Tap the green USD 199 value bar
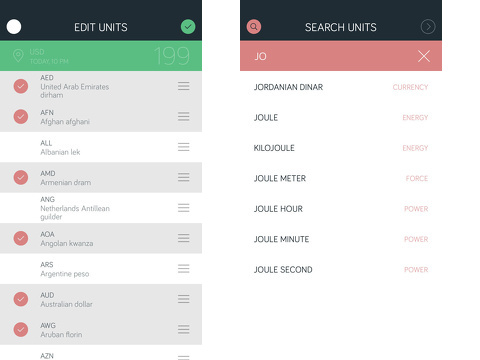 [x=101, y=56]
